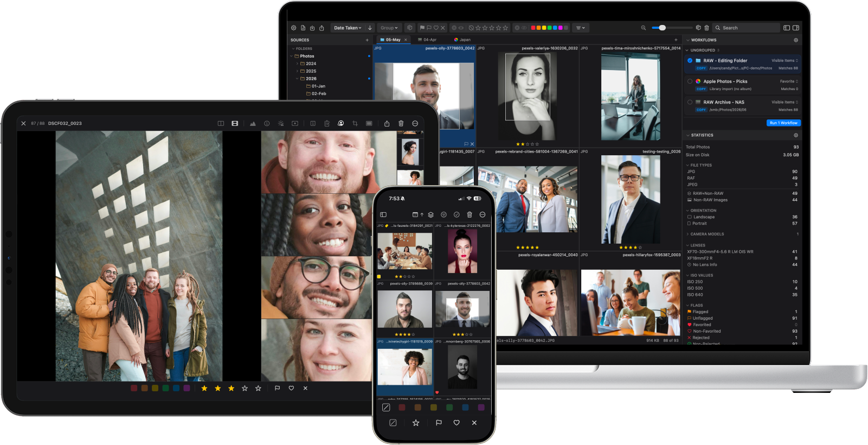The width and height of the screenshot is (868, 445).
Task: Tap the stack layers icon on iPhone
Action: (x=431, y=214)
